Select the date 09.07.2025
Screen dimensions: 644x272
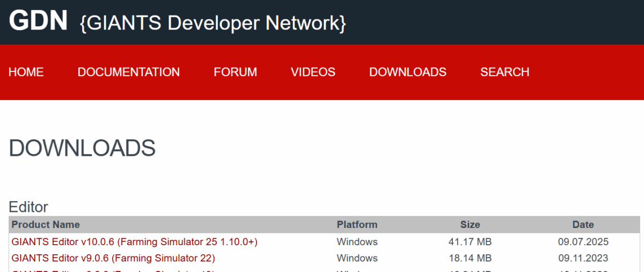tap(583, 242)
